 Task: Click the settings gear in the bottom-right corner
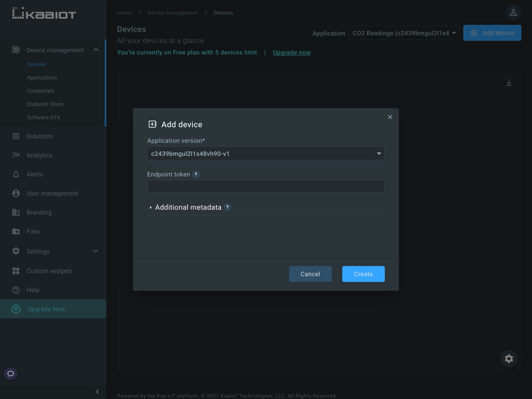click(x=509, y=358)
